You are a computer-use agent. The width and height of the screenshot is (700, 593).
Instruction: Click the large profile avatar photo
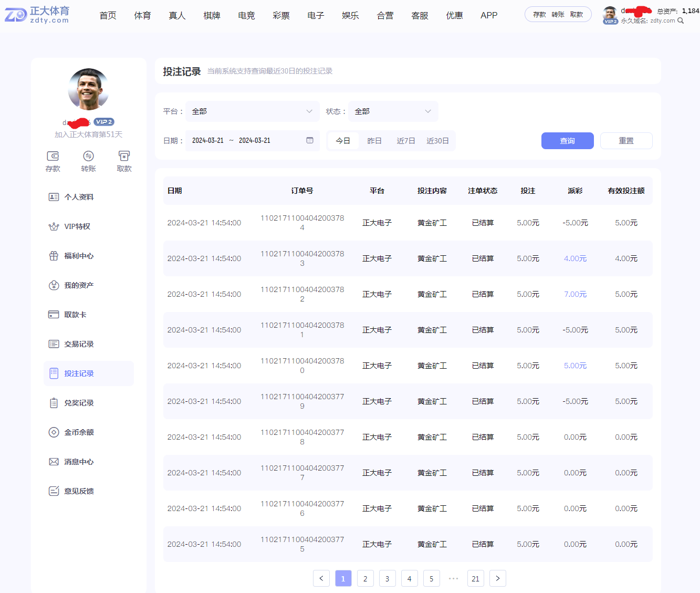coord(88,89)
